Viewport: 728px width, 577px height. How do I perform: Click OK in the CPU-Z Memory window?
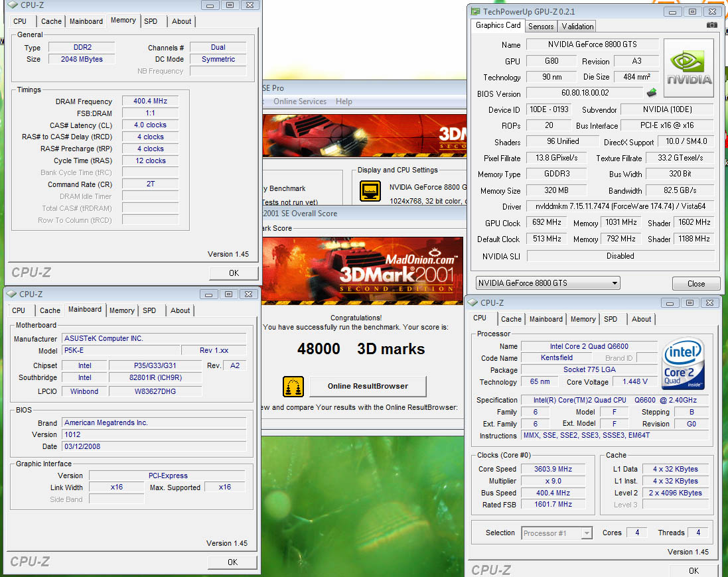(x=234, y=273)
